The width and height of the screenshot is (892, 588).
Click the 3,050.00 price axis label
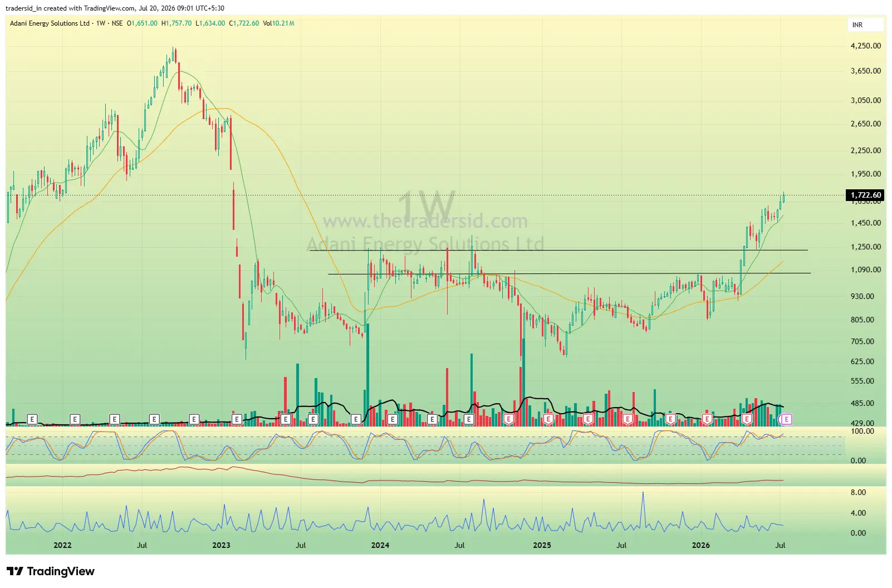tap(866, 100)
